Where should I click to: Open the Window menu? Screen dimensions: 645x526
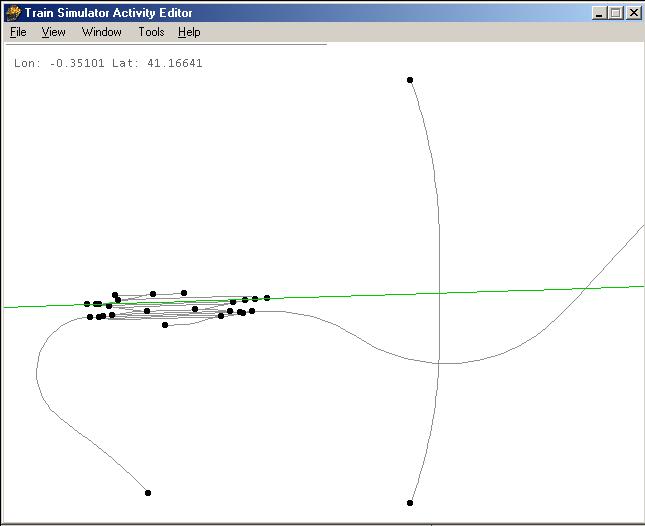tap(101, 32)
